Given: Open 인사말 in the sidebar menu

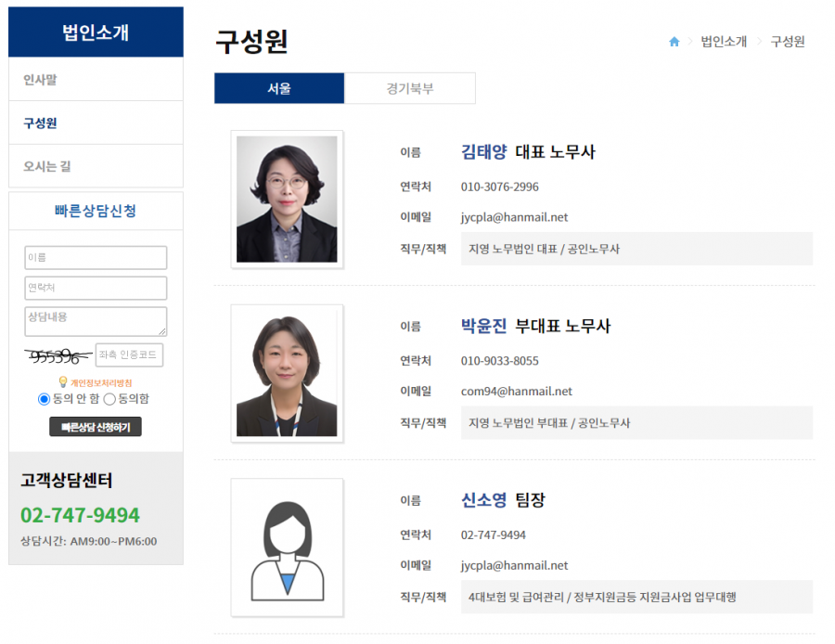Looking at the screenshot, I should (96, 80).
